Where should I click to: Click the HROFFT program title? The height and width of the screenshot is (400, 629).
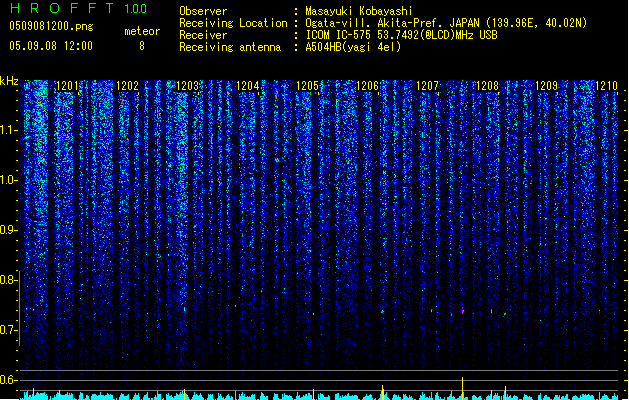pos(62,8)
